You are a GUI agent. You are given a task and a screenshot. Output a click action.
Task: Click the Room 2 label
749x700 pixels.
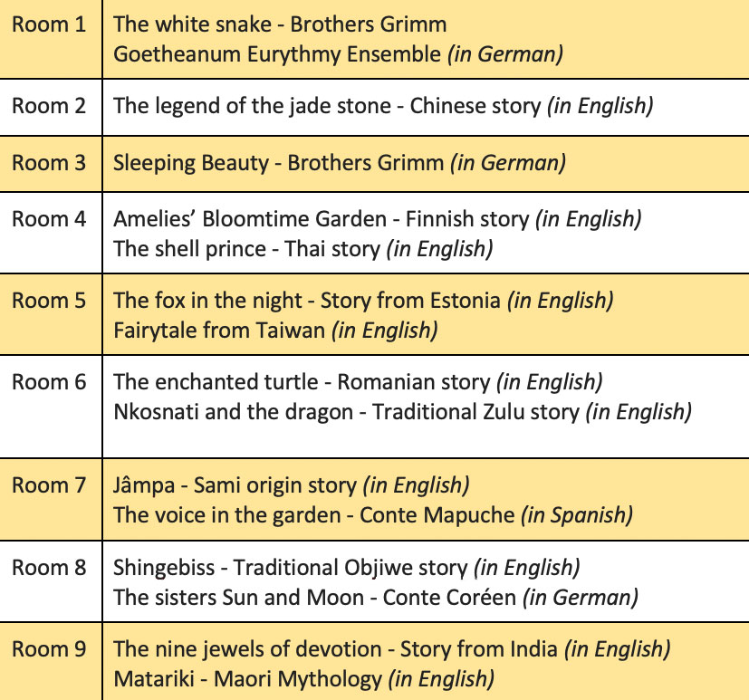tap(49, 106)
